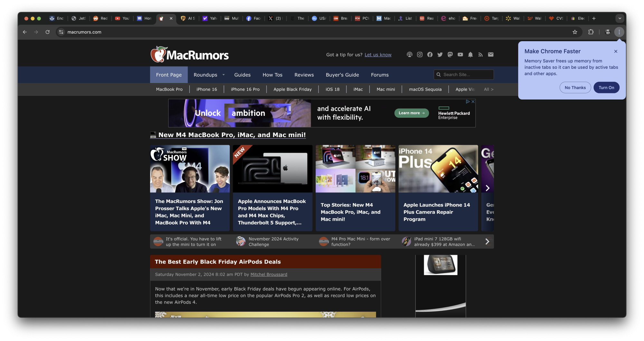
Task: Open November 2024 Activity Challenge thread
Action: (x=273, y=242)
